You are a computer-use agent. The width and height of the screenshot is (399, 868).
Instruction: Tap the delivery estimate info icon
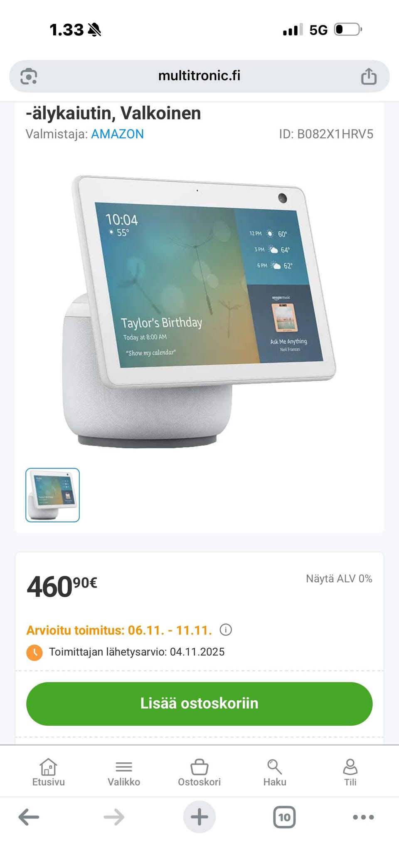(226, 630)
